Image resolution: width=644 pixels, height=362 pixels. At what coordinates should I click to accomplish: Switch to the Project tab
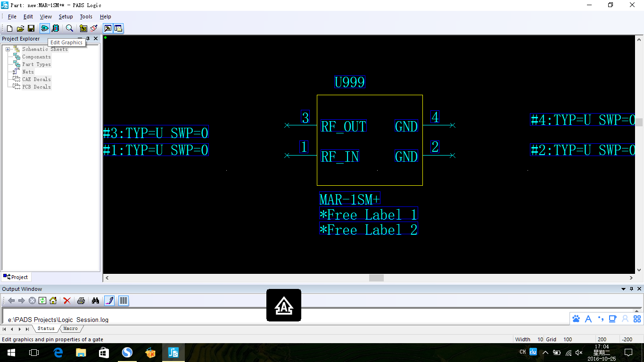pos(16,277)
